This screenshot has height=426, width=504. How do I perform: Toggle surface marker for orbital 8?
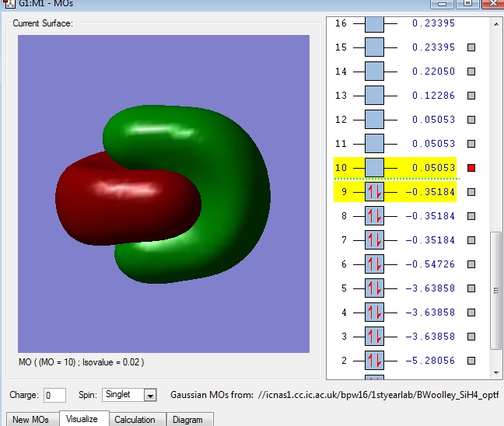point(471,216)
